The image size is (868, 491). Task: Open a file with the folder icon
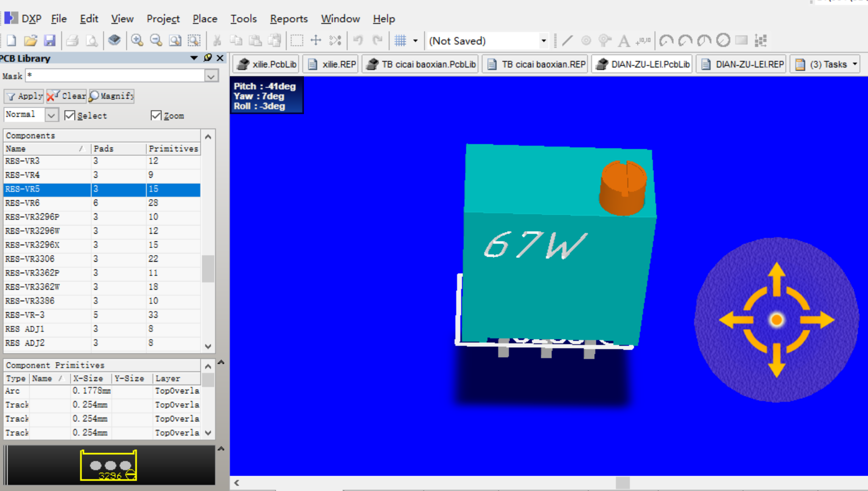pyautogui.click(x=31, y=41)
